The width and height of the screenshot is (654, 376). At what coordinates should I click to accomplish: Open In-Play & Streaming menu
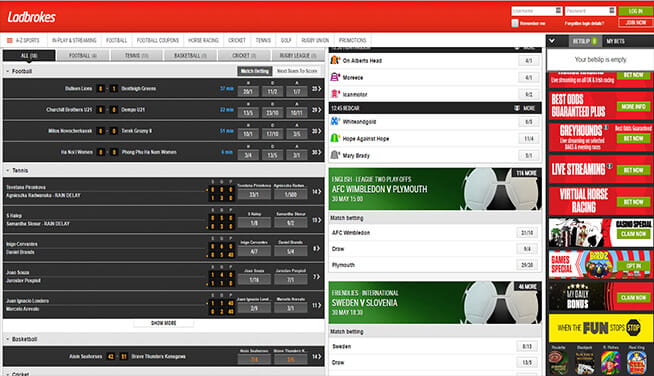tap(74, 40)
